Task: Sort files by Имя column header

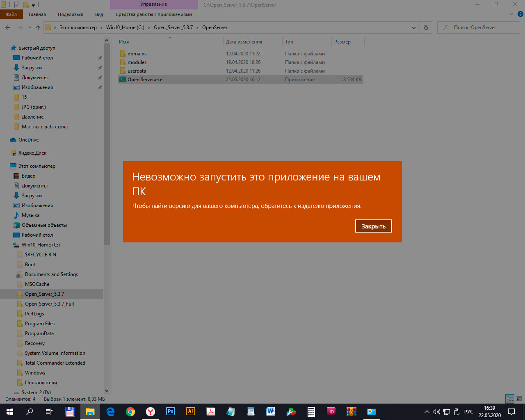Action: [x=171, y=42]
